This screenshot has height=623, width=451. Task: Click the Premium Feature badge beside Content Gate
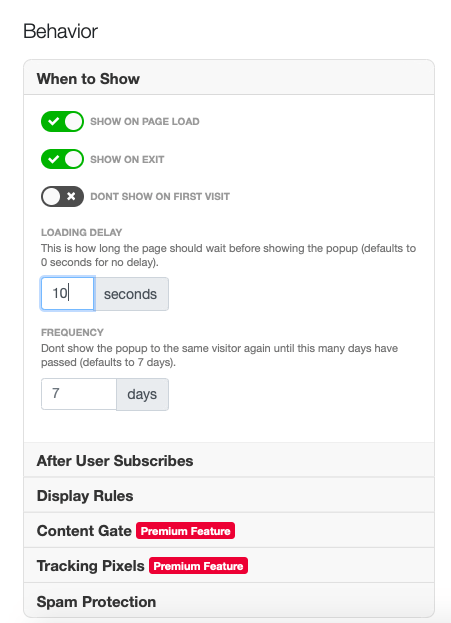coord(186,531)
